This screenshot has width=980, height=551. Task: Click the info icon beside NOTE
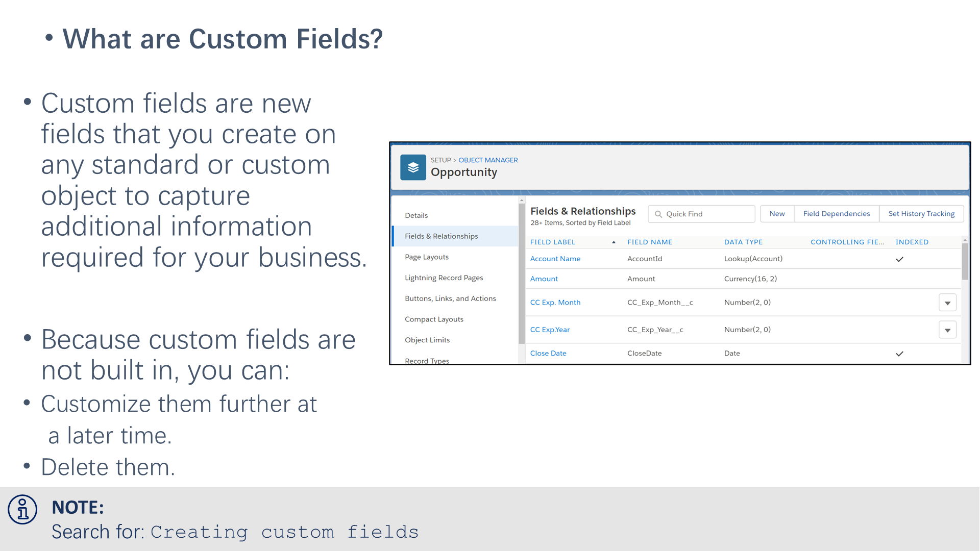point(22,509)
